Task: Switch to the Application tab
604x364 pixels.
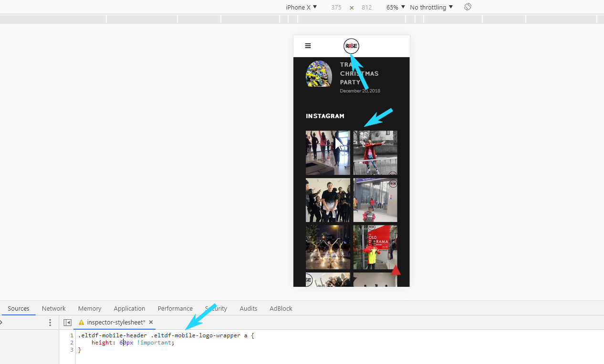Action: [x=129, y=308]
